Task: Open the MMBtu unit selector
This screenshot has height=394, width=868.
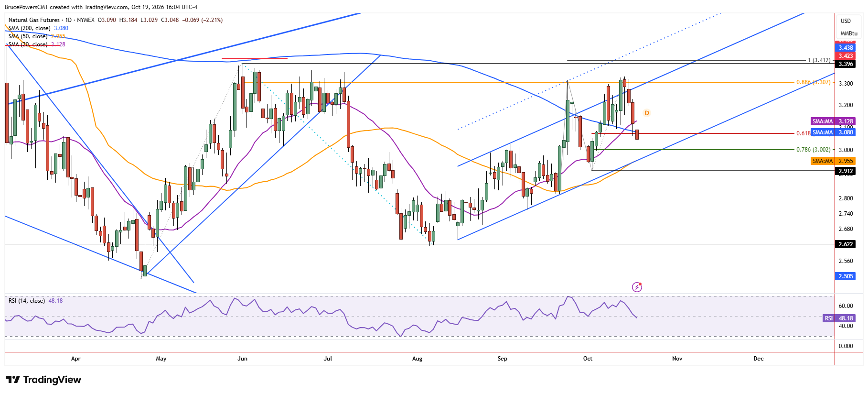Action: pyautogui.click(x=849, y=33)
